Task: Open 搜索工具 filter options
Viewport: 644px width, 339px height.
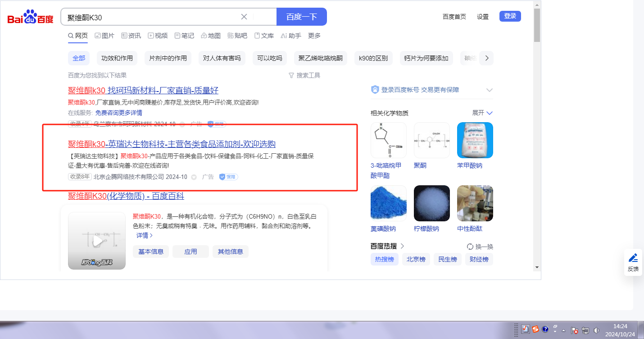Action: 304,75
